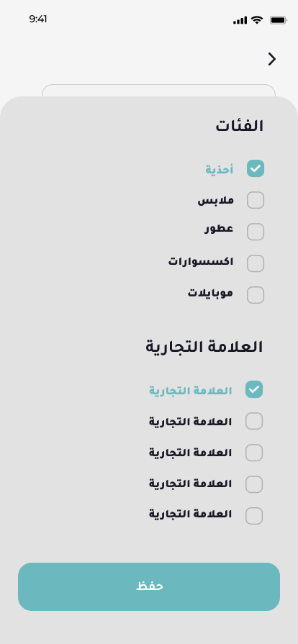Viewport: 298px width, 644px height.
Task: Check the second العلامة التجارية brand checkbox
Action: [x=254, y=421]
